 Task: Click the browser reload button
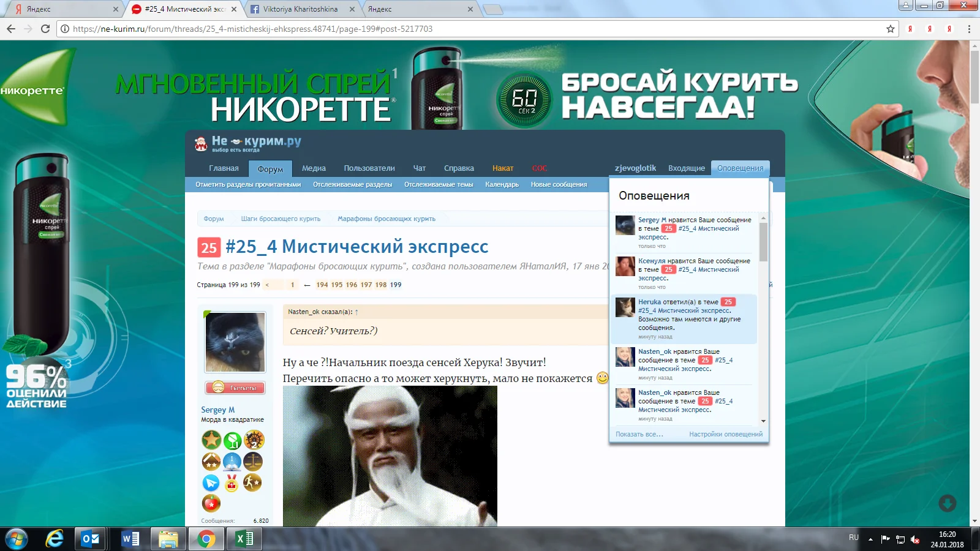pyautogui.click(x=45, y=29)
